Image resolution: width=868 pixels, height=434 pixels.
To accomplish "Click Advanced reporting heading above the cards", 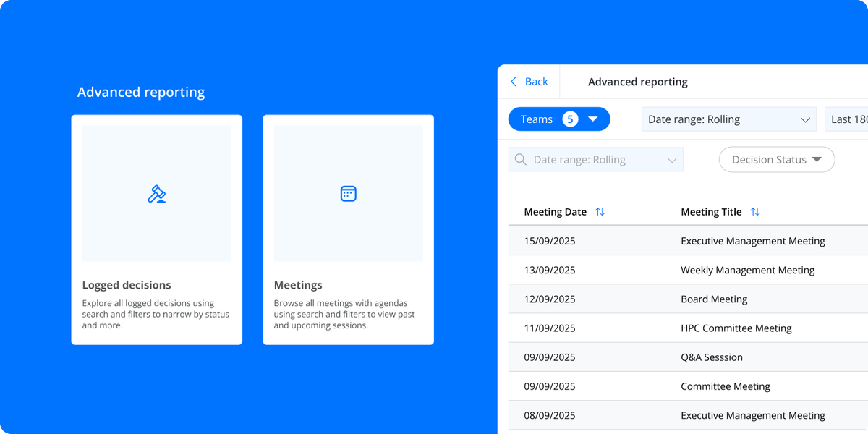I will click(x=141, y=92).
